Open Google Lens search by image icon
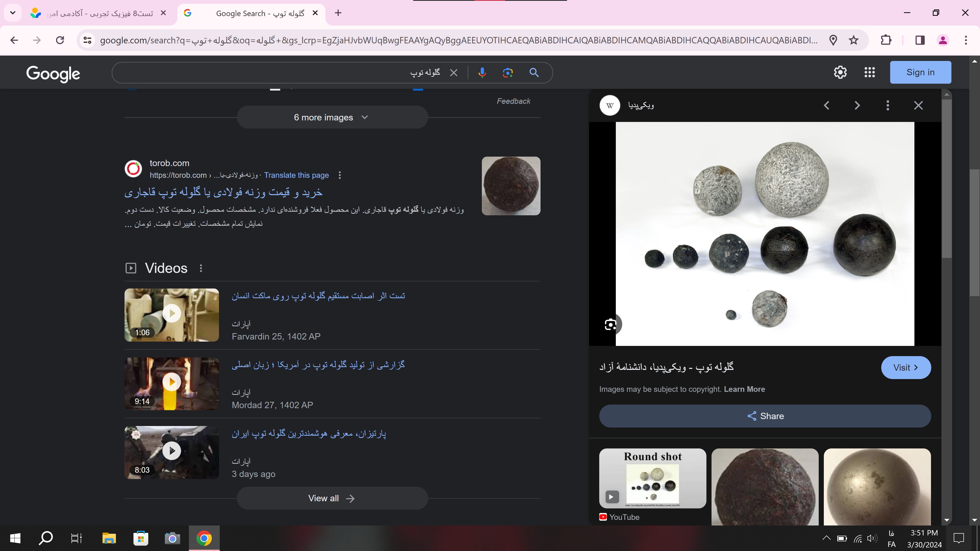 point(508,72)
